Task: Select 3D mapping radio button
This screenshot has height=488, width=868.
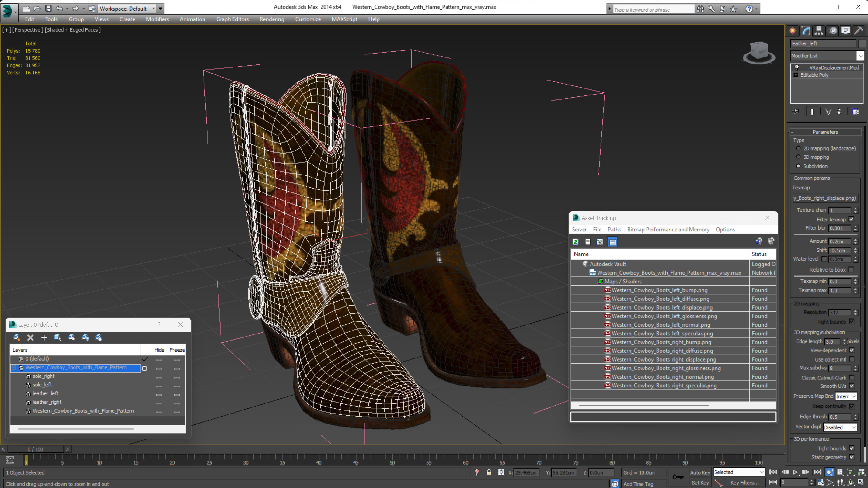Action: 798,157
